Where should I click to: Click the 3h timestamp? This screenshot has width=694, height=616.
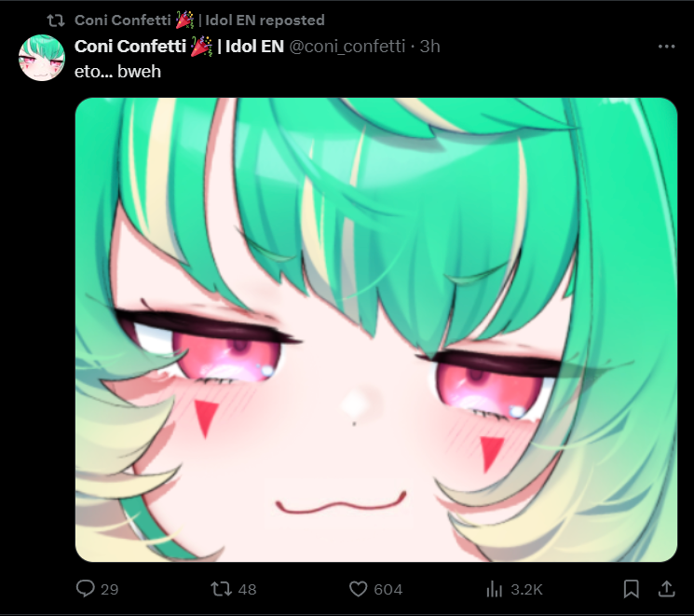429,46
